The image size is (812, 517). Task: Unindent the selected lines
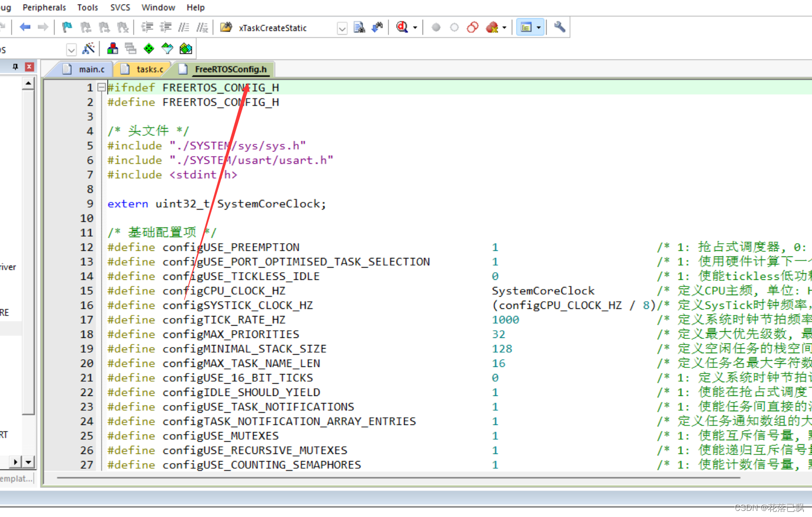(165, 27)
